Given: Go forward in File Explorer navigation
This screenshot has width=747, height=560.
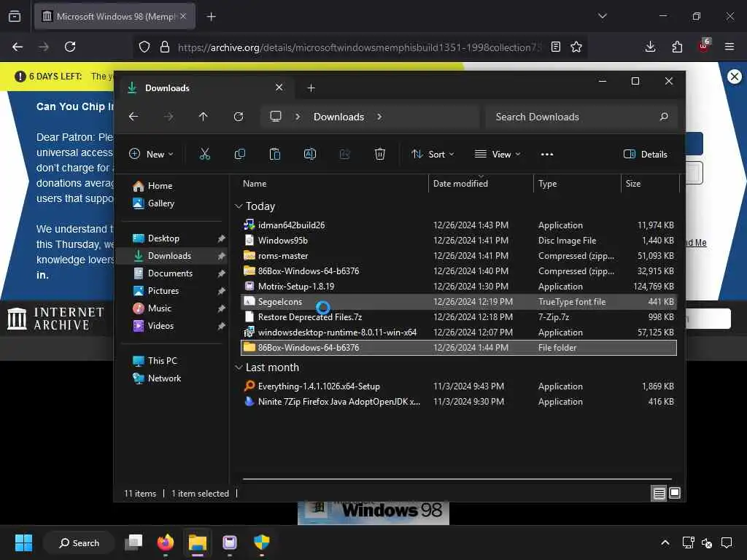Looking at the screenshot, I should [x=169, y=117].
